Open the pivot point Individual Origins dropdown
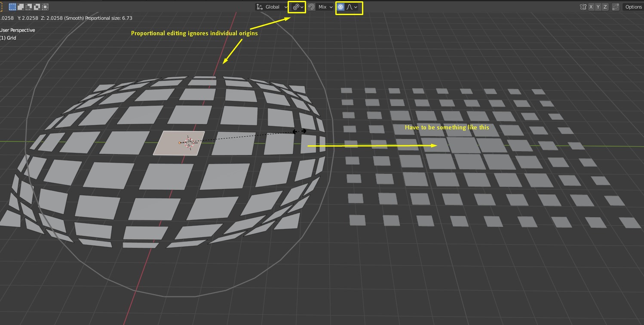 297,7
